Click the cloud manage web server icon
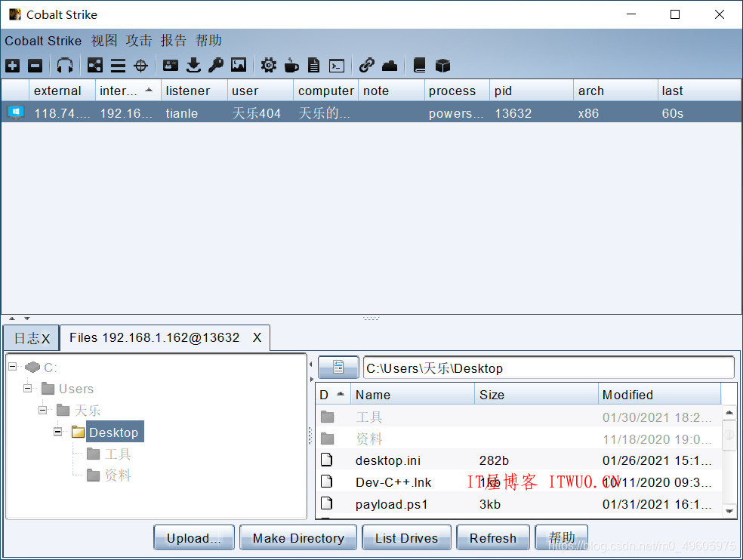This screenshot has height=560, width=743. 390,66
